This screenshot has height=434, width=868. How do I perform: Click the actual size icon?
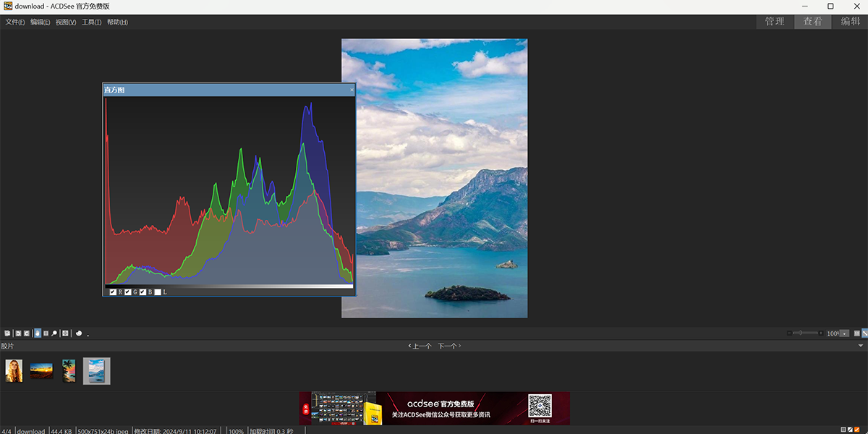pyautogui.click(x=856, y=333)
